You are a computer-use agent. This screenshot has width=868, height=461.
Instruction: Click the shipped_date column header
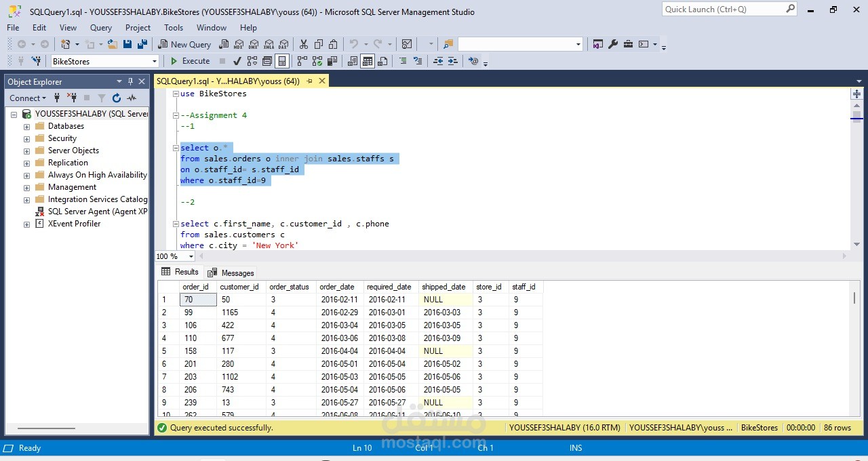(x=446, y=287)
